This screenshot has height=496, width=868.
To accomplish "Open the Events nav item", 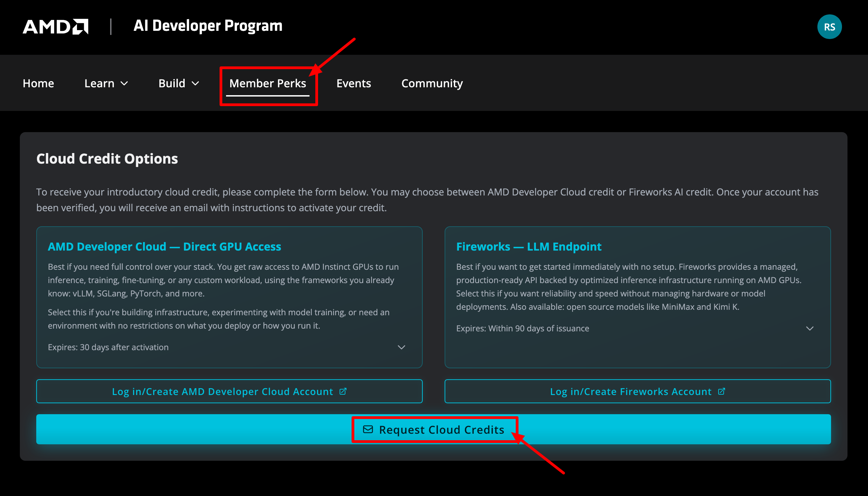I will tap(354, 83).
